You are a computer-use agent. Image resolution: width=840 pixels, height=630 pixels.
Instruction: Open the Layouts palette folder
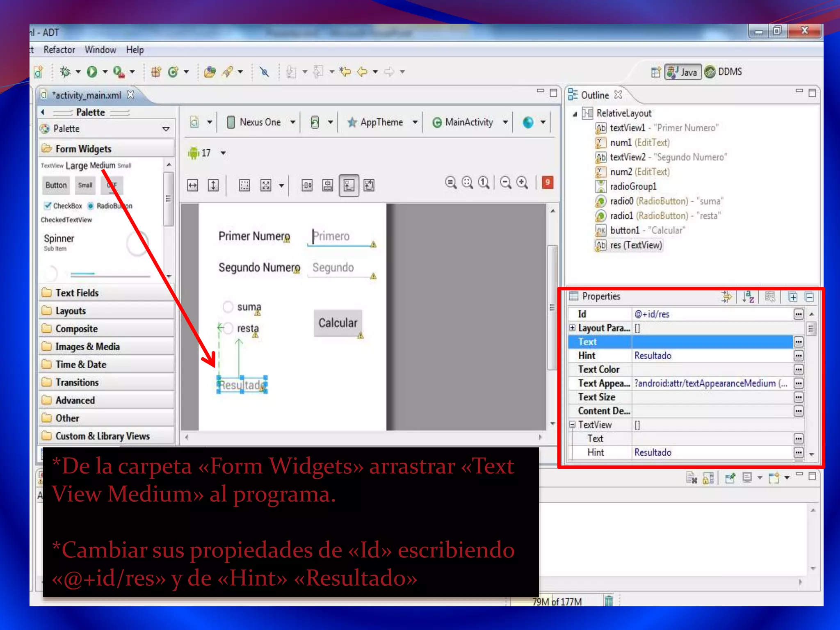[x=107, y=311]
